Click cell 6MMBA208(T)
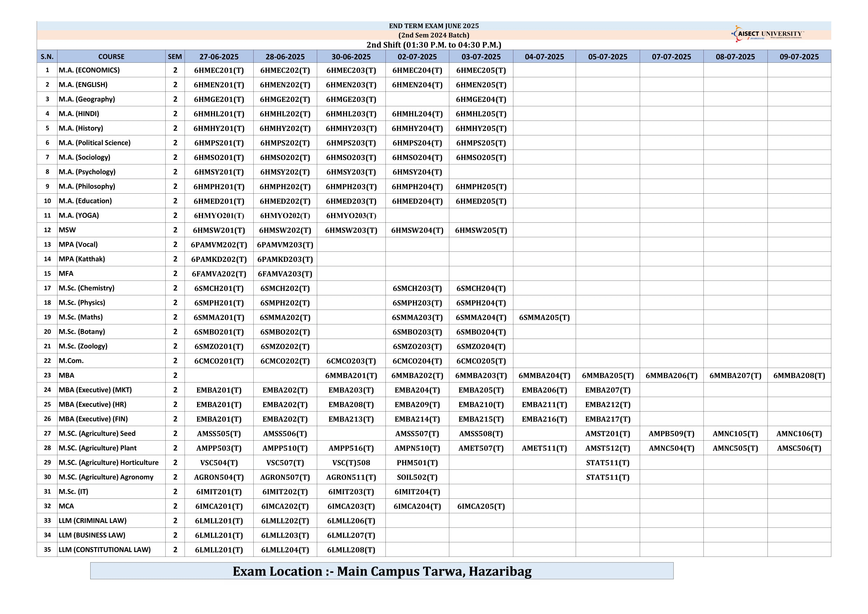The image size is (868, 614). point(799,375)
